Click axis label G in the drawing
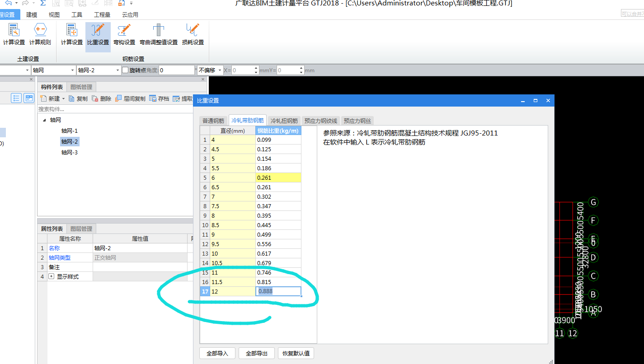 (593, 201)
